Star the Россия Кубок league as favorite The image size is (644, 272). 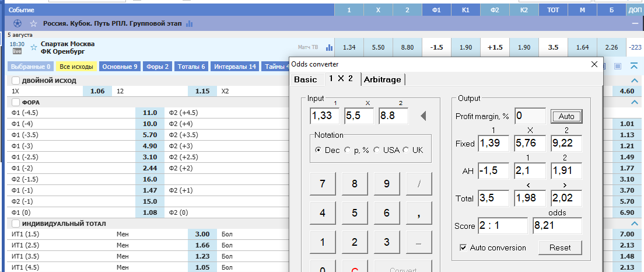(x=33, y=24)
